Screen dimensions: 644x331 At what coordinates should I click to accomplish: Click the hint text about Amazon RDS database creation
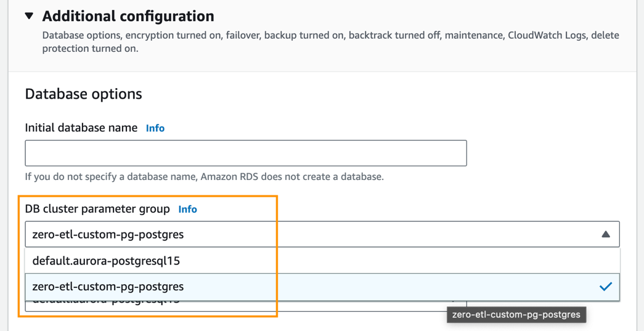coord(204,177)
